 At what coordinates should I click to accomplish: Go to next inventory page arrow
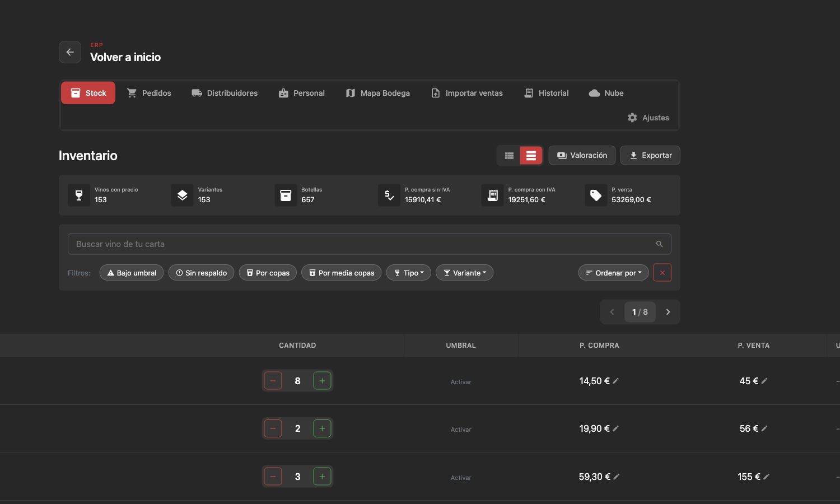pyautogui.click(x=668, y=312)
